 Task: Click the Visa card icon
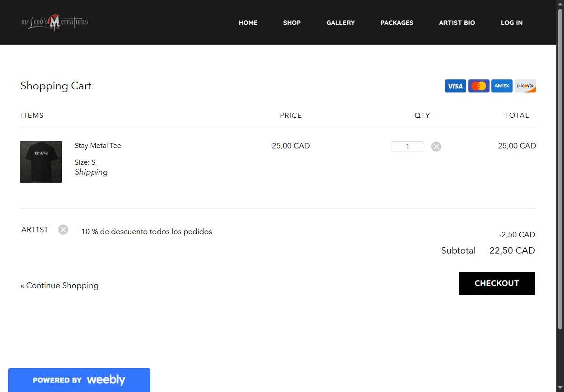click(455, 86)
